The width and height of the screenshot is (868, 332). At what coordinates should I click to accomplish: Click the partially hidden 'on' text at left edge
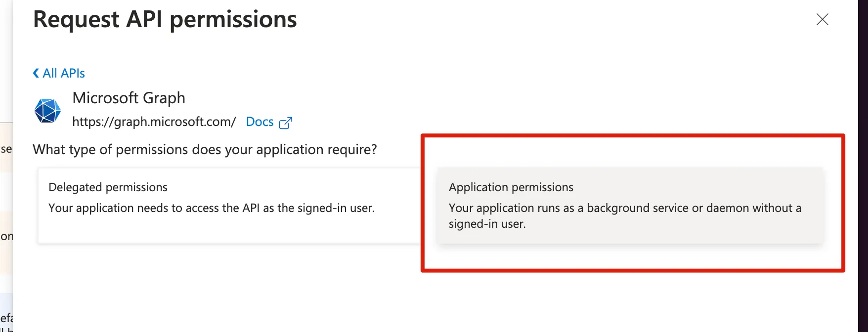pos(6,237)
